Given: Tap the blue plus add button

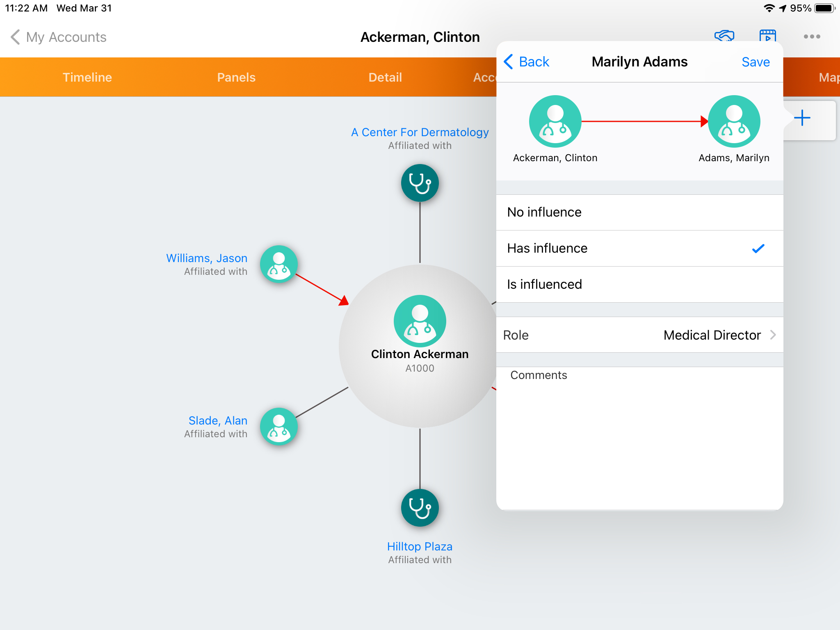Looking at the screenshot, I should tap(802, 119).
